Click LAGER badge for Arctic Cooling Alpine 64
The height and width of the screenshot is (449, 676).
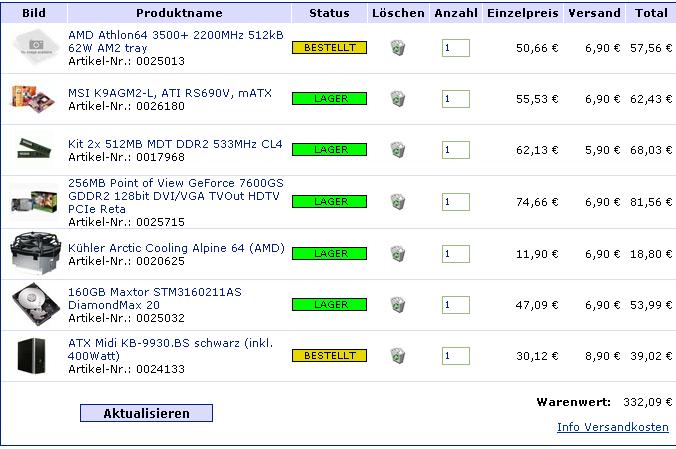(x=329, y=254)
